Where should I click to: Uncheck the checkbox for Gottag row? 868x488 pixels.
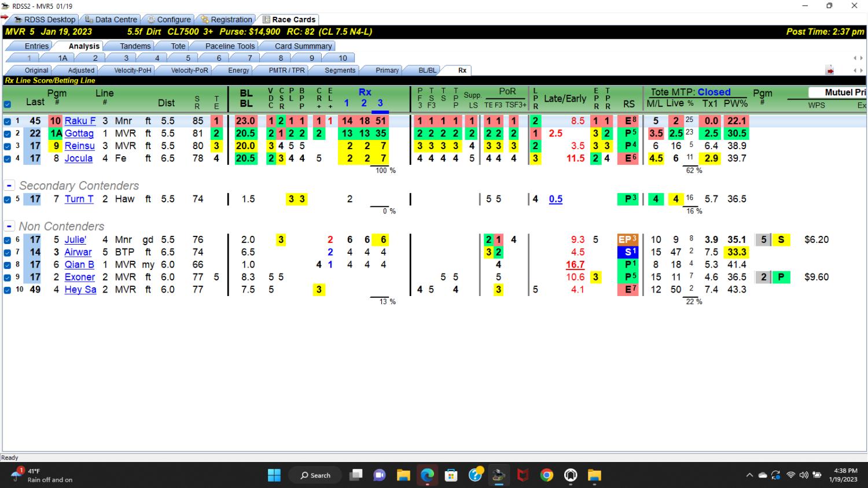[7, 134]
